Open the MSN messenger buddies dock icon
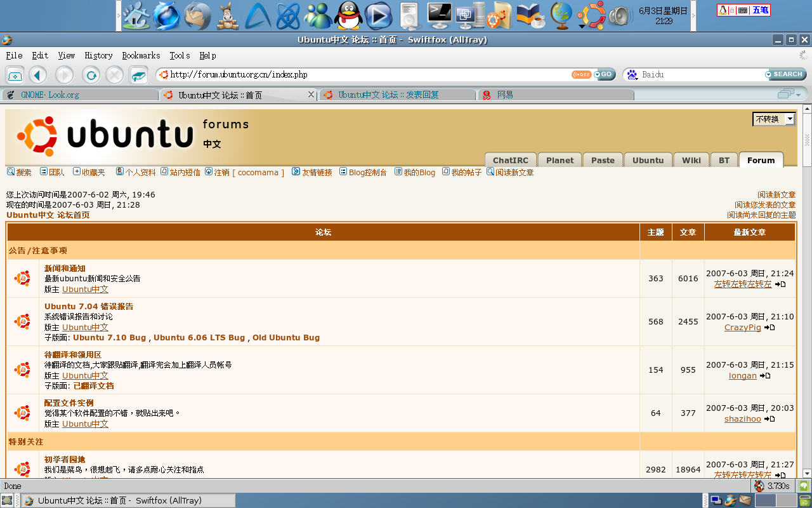Viewport: 812px width, 508px height. click(x=318, y=16)
